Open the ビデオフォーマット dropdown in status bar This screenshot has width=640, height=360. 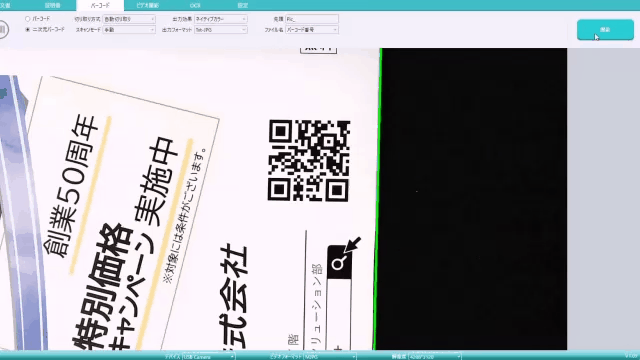(330, 357)
